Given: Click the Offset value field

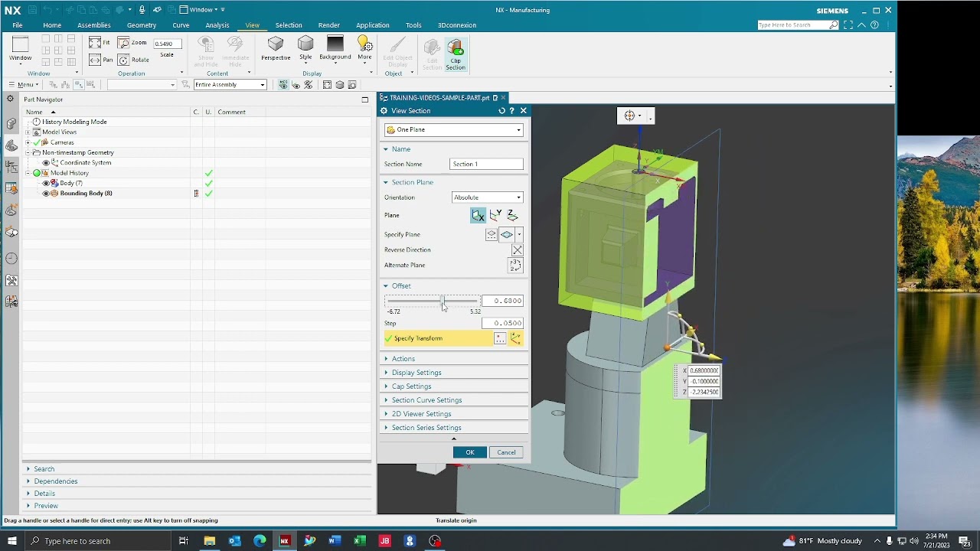Looking at the screenshot, I should [x=502, y=301].
